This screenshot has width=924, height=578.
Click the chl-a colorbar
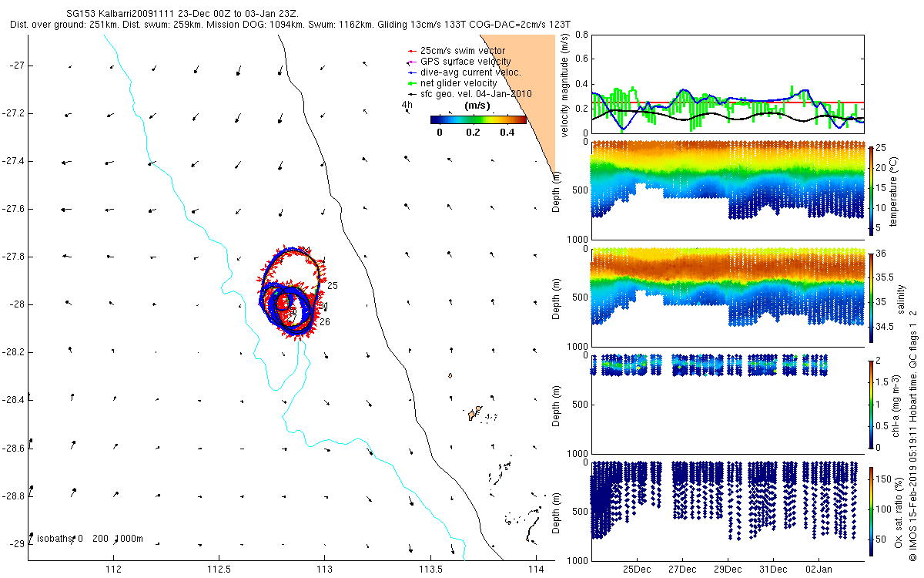(872, 403)
